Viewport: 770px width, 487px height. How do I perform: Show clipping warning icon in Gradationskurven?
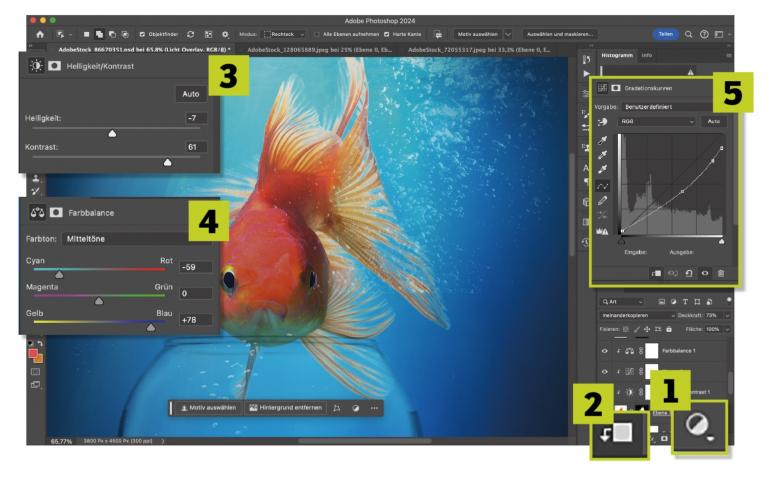coord(602,231)
